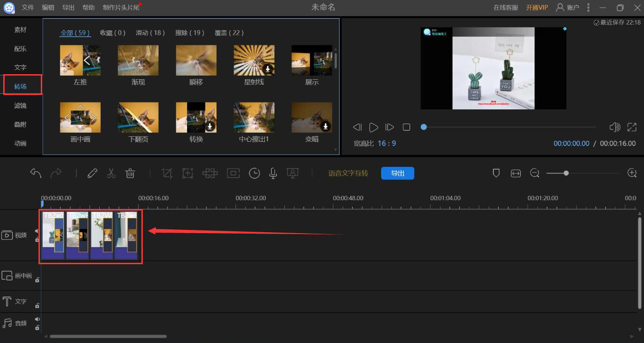
Task: Open the mosaic tool in the toolbar
Action: (x=210, y=173)
